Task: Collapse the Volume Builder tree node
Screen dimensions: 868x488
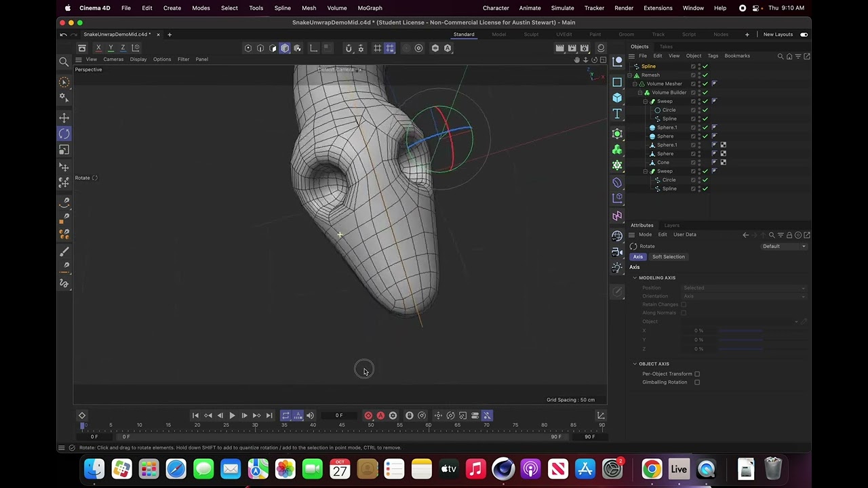Action: click(641, 93)
